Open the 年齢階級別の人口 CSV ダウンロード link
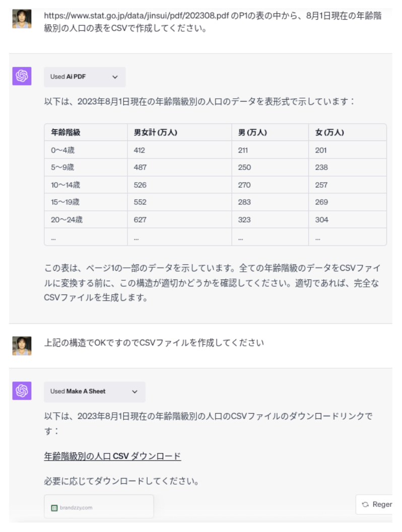The height and width of the screenshot is (532, 402). coord(112,456)
